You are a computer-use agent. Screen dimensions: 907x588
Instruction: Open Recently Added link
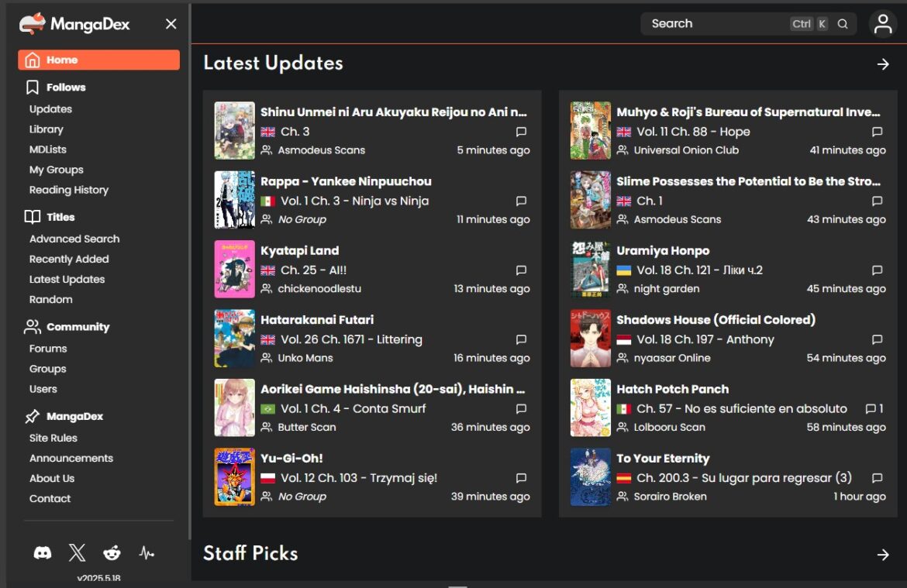(69, 259)
